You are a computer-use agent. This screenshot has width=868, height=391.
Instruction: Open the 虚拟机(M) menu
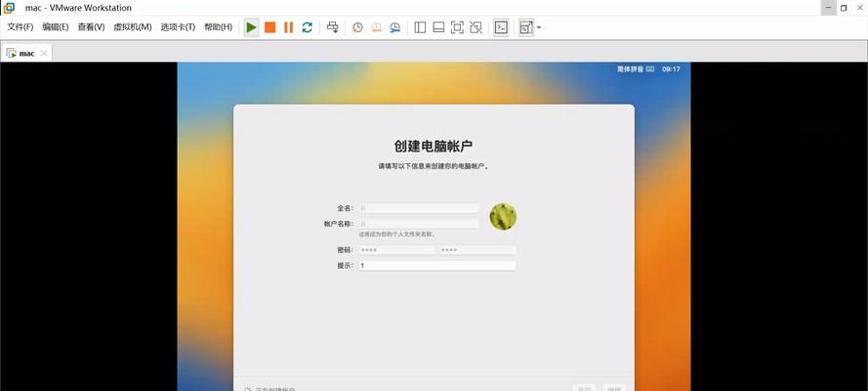coord(133,27)
